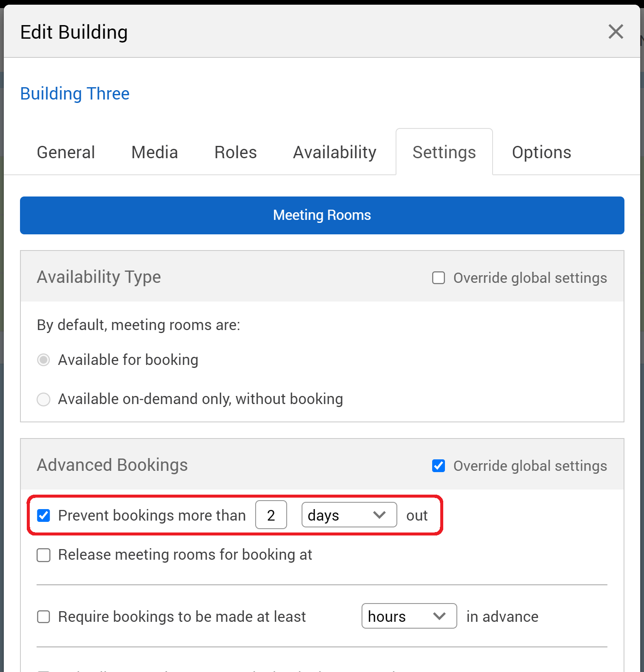Toggle the Prevent bookings more than checkbox
644x672 pixels.
coord(43,515)
